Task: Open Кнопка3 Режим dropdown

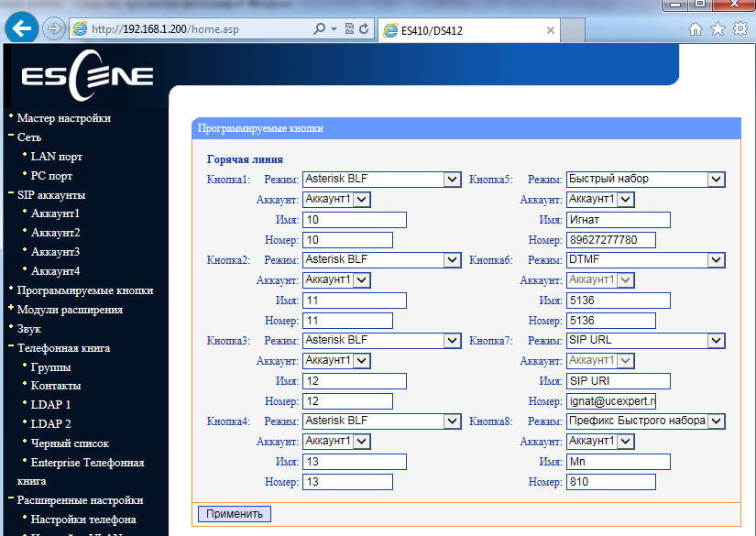Action: pyautogui.click(x=381, y=340)
